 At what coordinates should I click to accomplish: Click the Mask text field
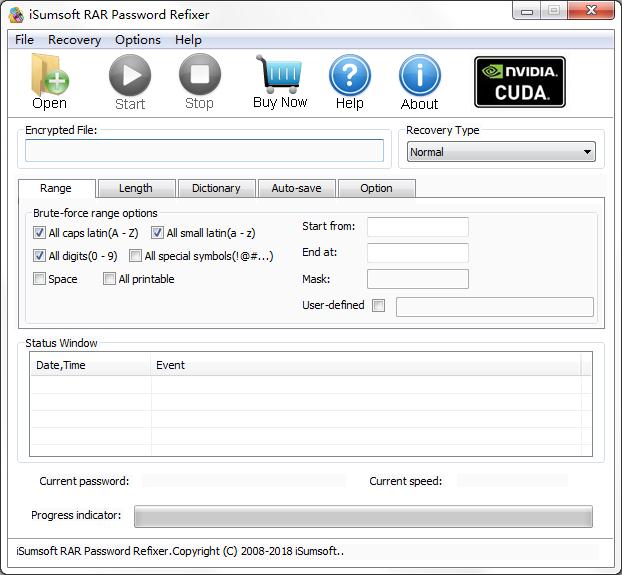[417, 279]
